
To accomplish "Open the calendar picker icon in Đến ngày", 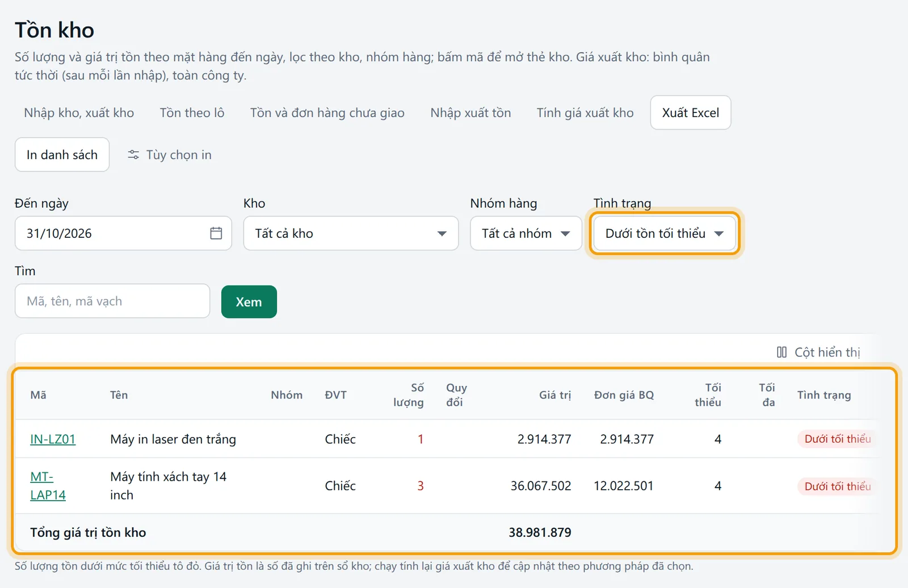I will click(216, 233).
